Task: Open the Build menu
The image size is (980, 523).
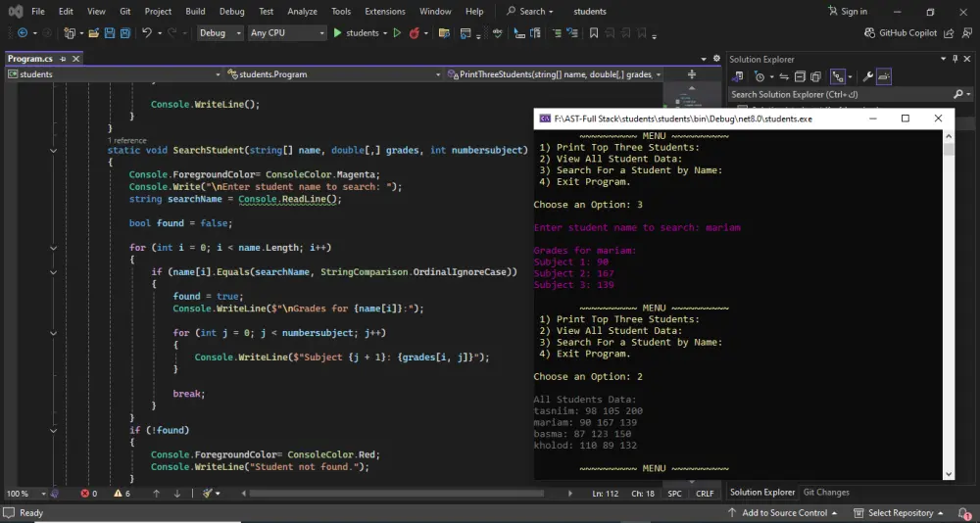Action: pyautogui.click(x=195, y=12)
